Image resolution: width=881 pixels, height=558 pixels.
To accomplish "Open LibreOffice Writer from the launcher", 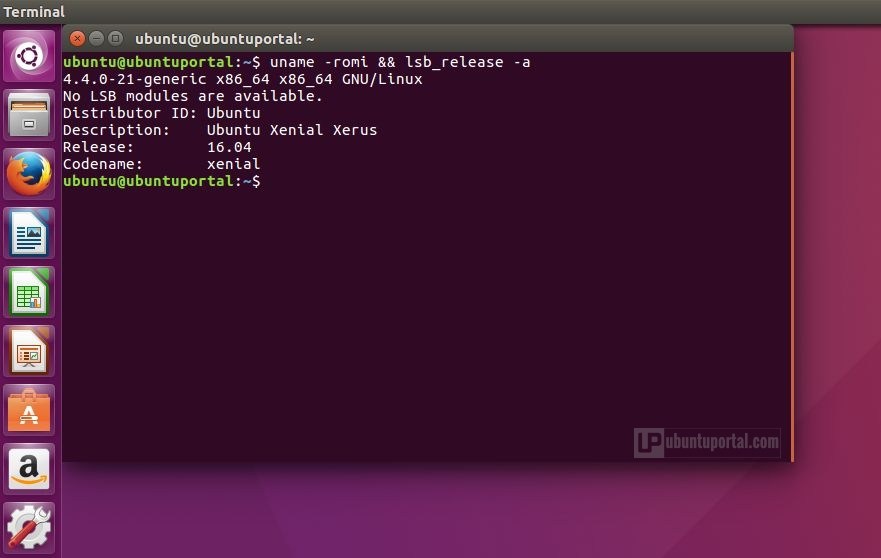I will tap(29, 233).
